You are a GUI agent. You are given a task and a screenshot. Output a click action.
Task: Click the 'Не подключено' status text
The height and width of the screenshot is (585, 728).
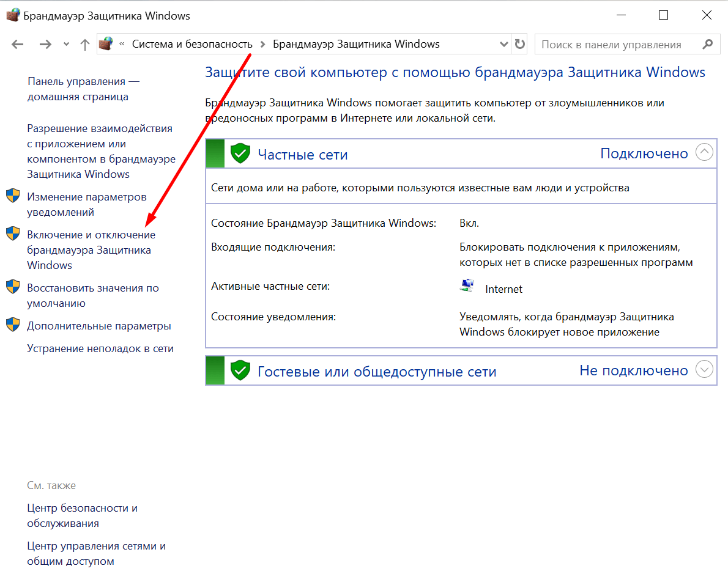click(634, 370)
